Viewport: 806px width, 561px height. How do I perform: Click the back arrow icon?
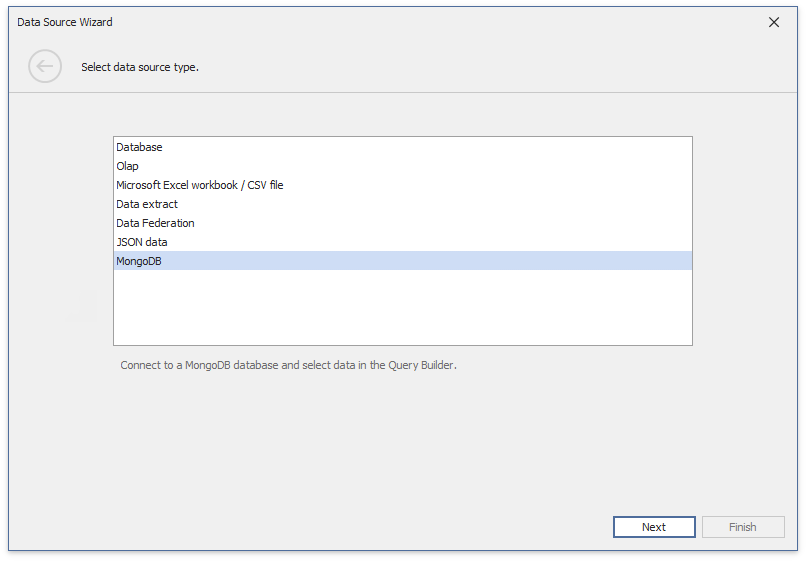click(45, 67)
